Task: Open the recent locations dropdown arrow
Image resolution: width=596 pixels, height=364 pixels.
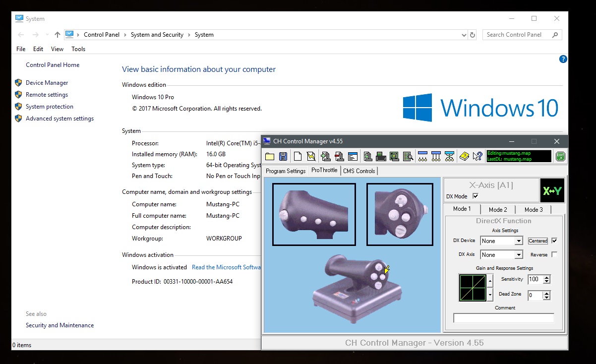Action: [47, 35]
